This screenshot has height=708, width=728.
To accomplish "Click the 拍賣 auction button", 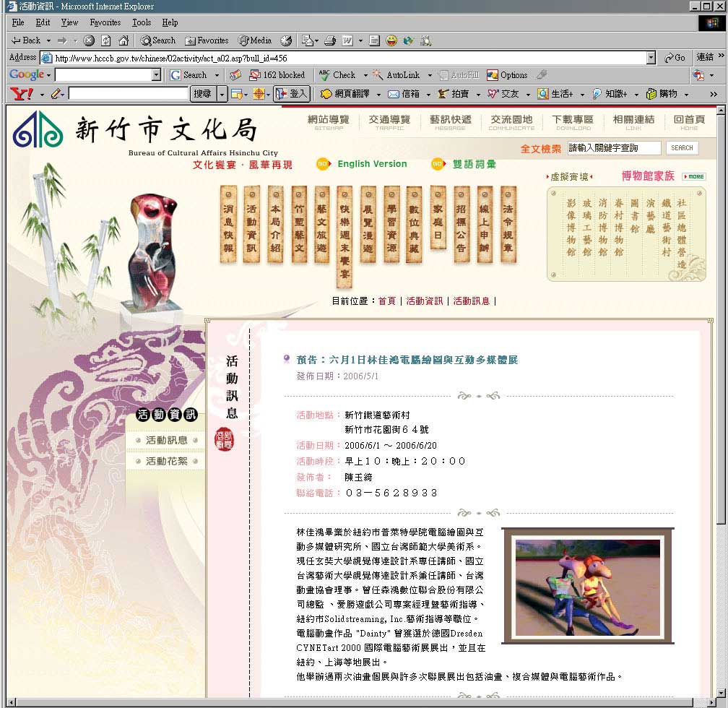I will (454, 94).
